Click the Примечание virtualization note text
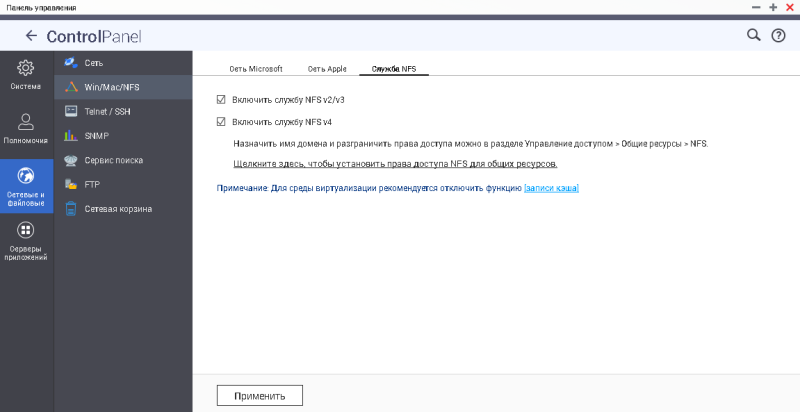The height and width of the screenshot is (412, 800). point(369,188)
